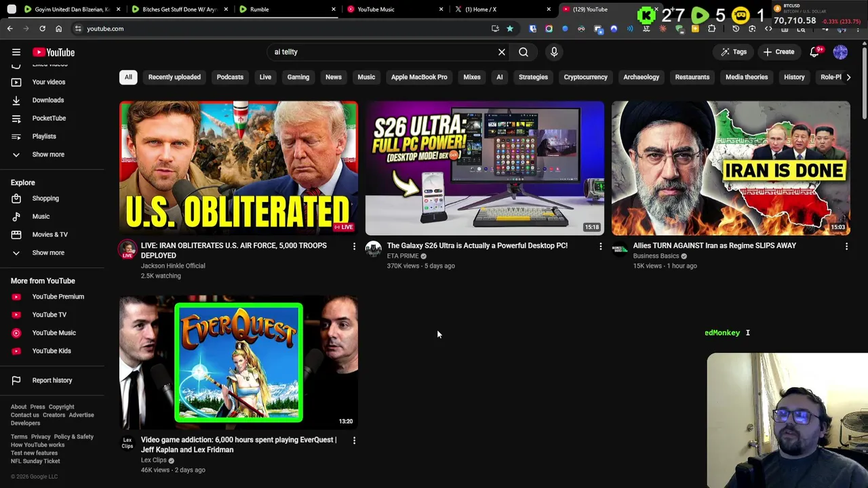
Task: Select the Gaming chip
Action: click(298, 77)
